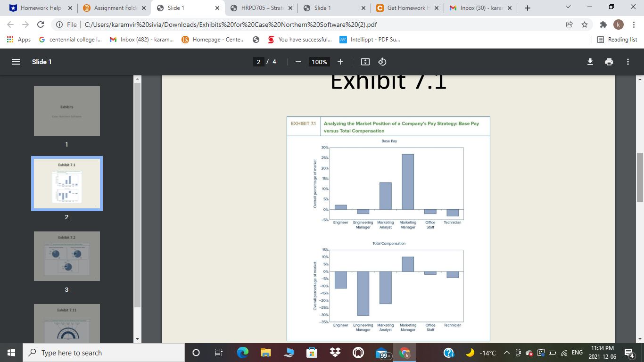Screen dimensions: 644x362
Task: Share this page from address bar
Action: point(570,25)
